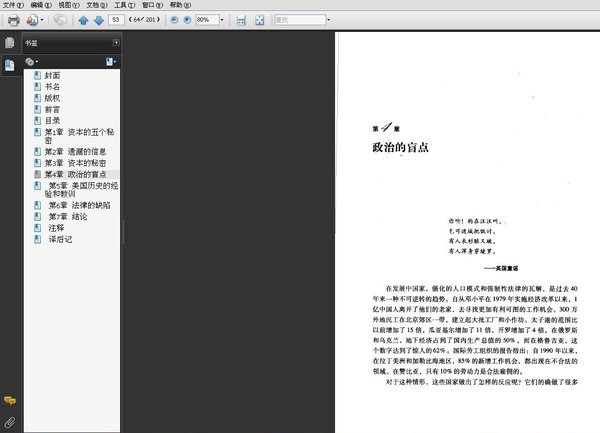Toggle the Bookmarks panel button
The height and width of the screenshot is (433, 600).
9,64
